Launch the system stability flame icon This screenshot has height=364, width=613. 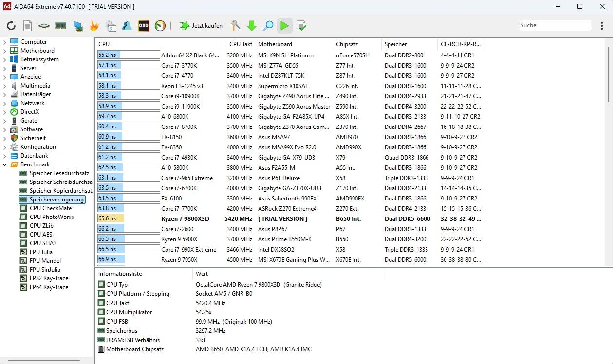click(94, 26)
